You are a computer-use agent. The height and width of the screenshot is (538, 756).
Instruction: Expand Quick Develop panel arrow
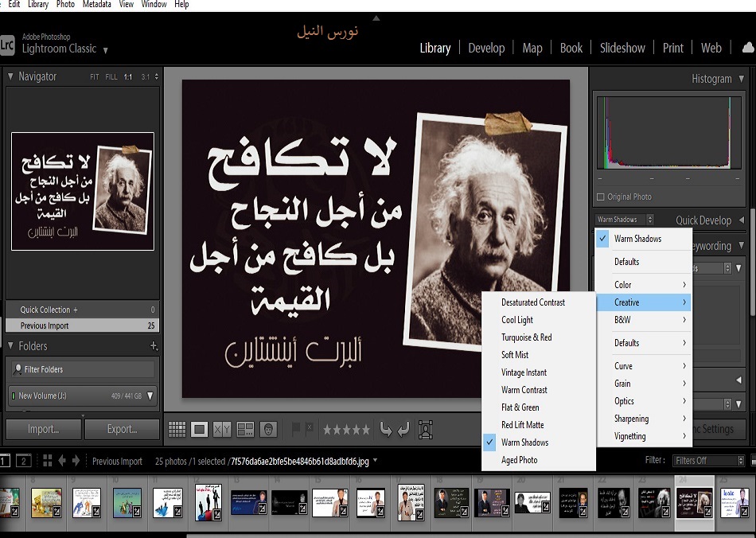tap(742, 220)
